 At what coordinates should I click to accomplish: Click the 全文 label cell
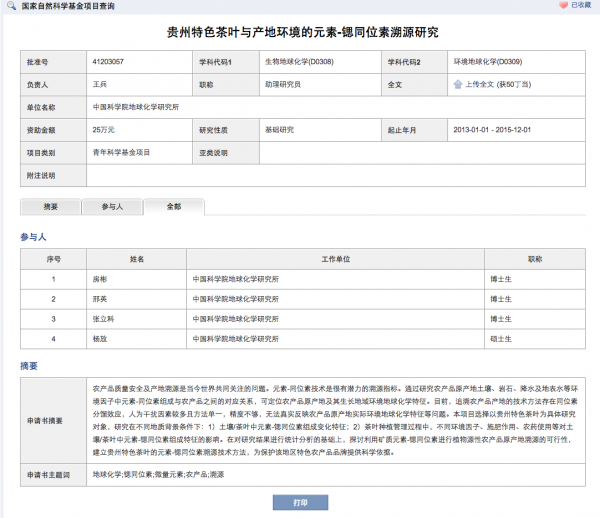pos(414,85)
